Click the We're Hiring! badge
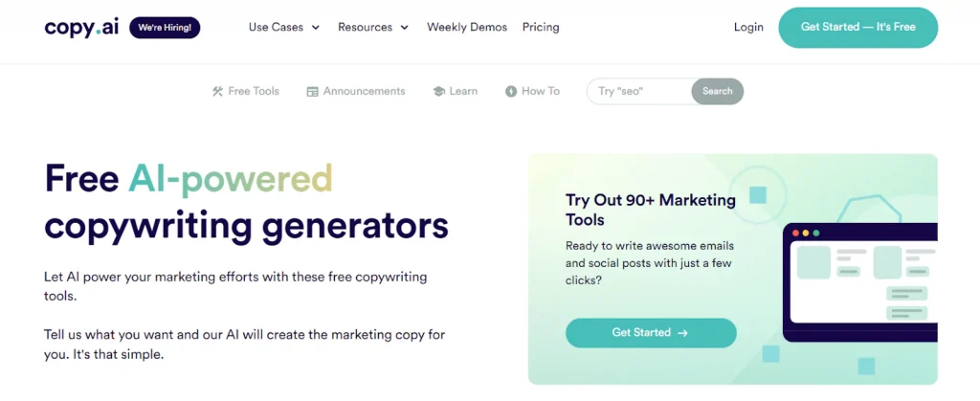 (x=165, y=28)
